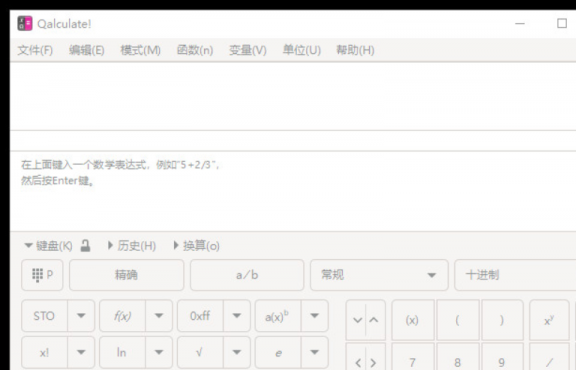Click the factorial x! button
Viewport: 576px width, 370px height.
44,352
